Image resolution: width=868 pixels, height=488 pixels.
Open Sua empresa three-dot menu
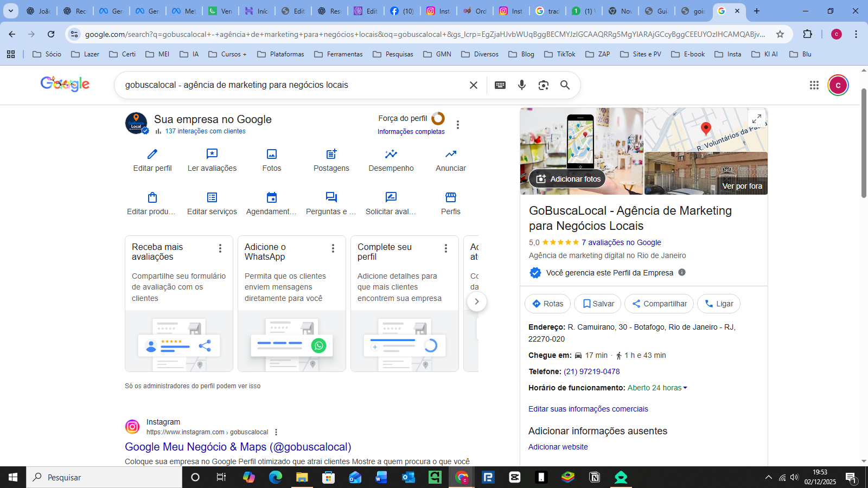click(458, 125)
